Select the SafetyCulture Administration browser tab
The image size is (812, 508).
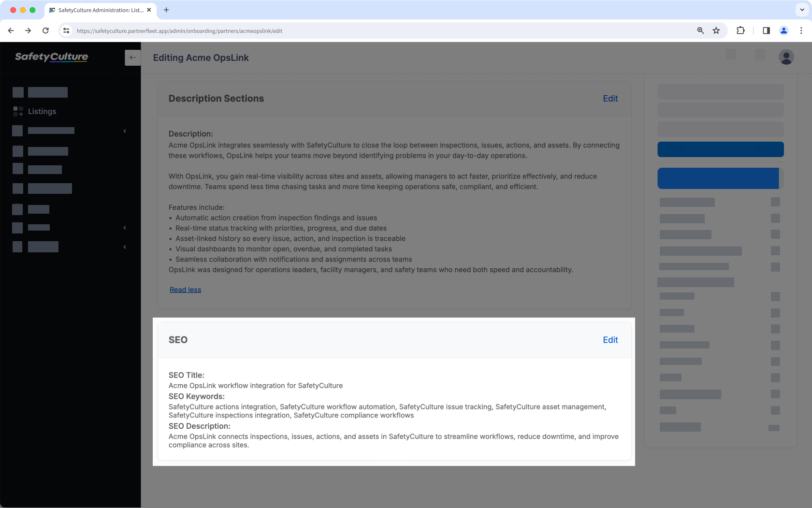100,10
